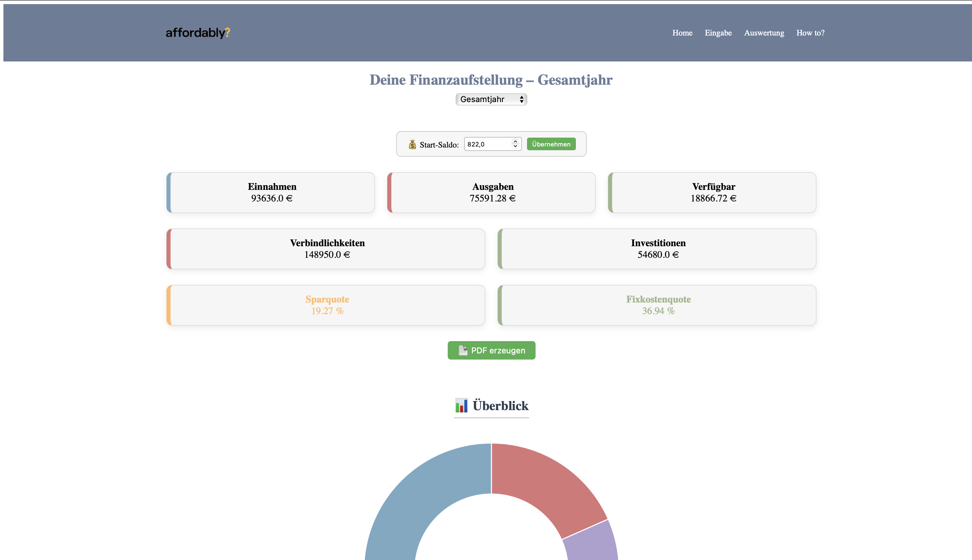This screenshot has width=972, height=560.
Task: Go to the Eingabe page
Action: (x=718, y=33)
